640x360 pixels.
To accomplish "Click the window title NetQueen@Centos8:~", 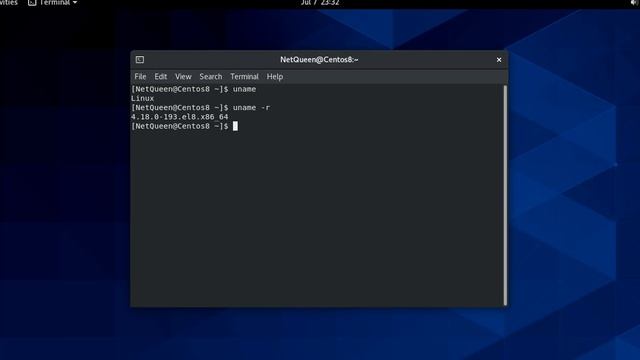I will pyautogui.click(x=319, y=60).
